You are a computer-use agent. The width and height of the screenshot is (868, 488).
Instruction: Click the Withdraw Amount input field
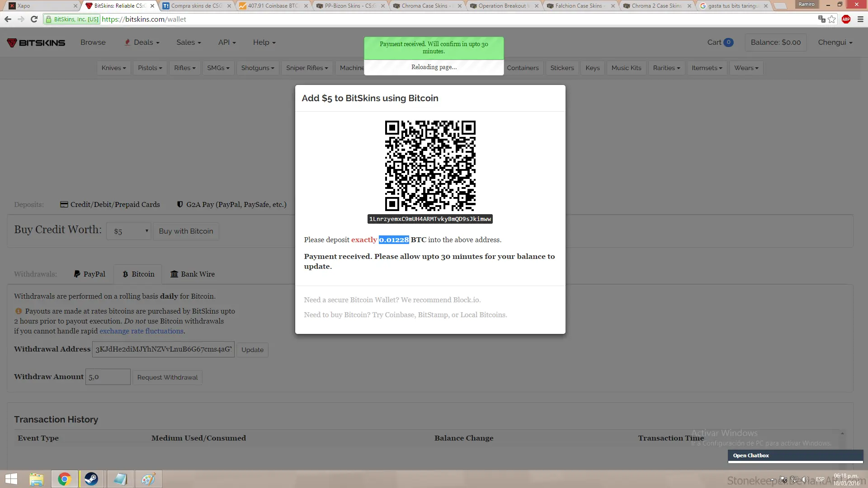click(108, 377)
